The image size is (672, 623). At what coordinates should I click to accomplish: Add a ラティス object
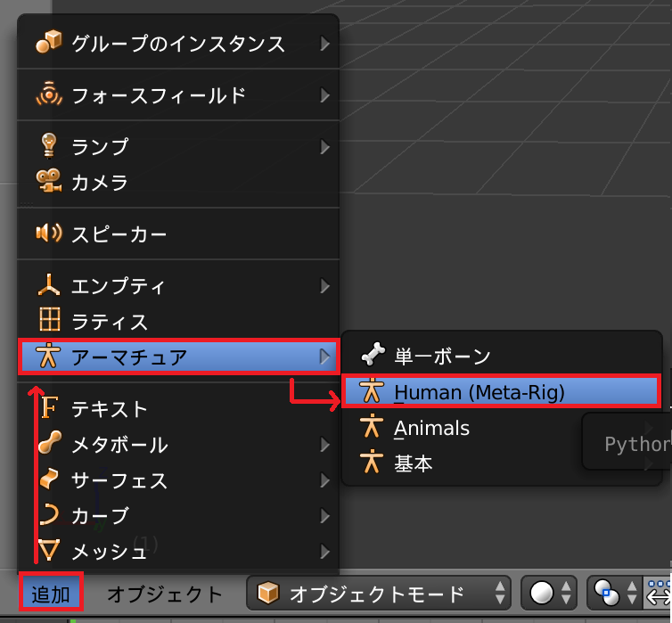pos(178,322)
